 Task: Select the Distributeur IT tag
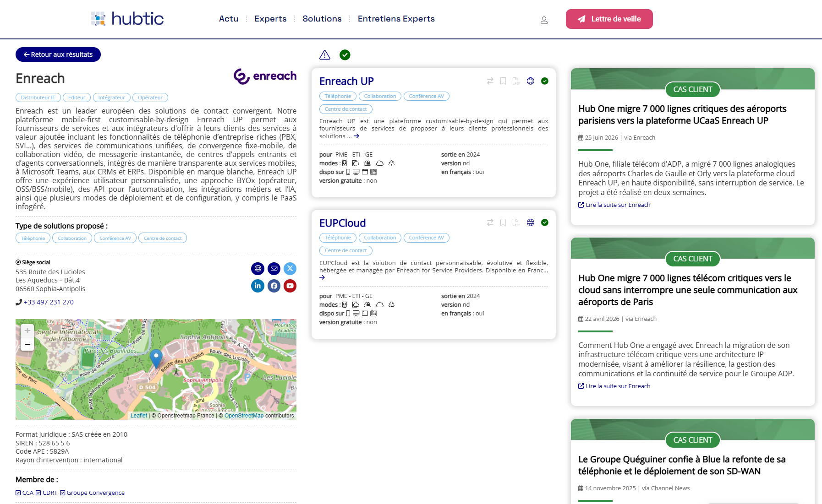[38, 98]
